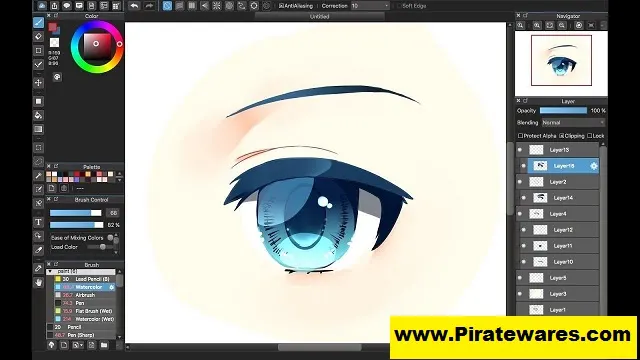The image size is (640, 360).
Task: Choose the Move tool with four arrows
Action: tap(38, 83)
